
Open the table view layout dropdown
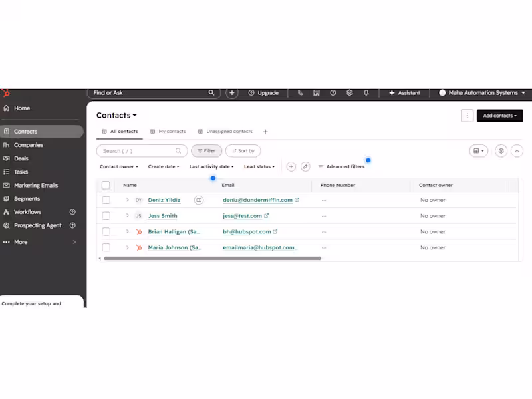point(478,151)
